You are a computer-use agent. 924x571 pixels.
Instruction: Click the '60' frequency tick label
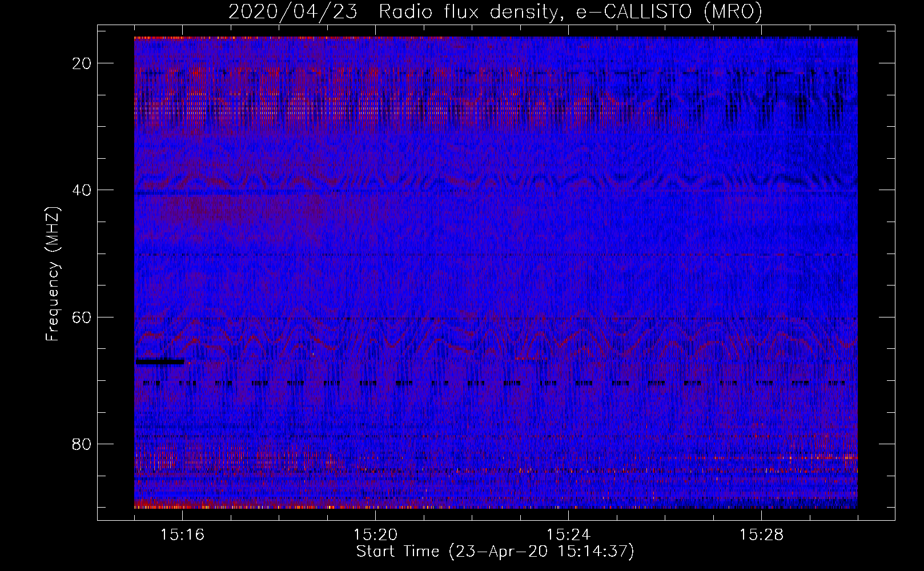pyautogui.click(x=82, y=317)
